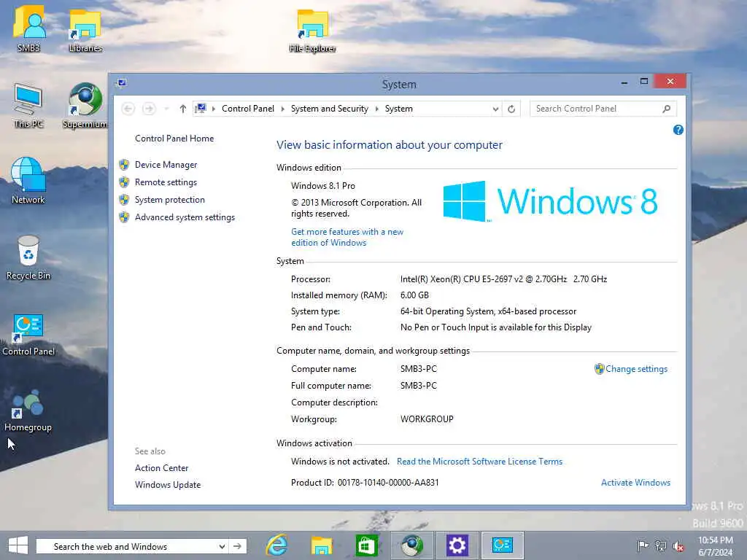Refresh the System control panel page
Viewport: 747px width, 560px height.
tap(511, 109)
